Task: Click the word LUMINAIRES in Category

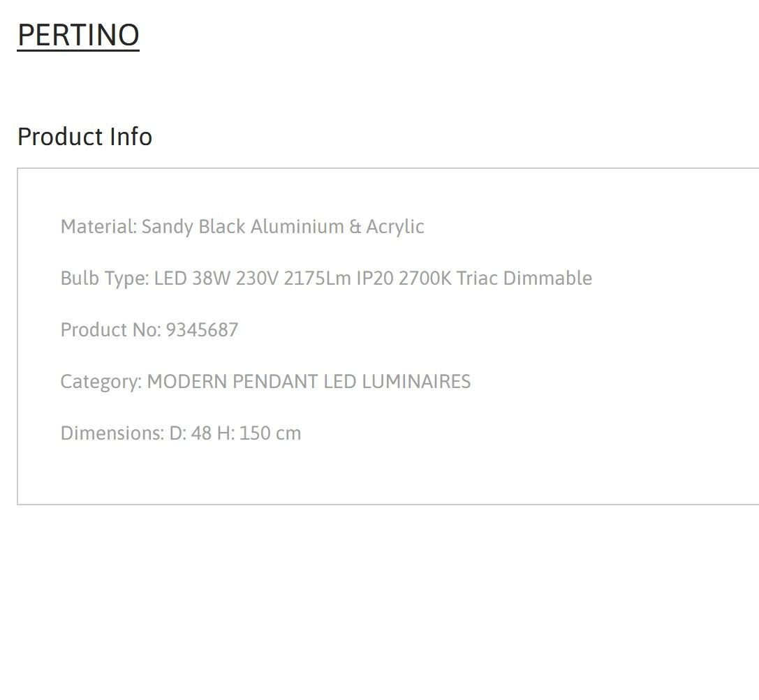Action: click(416, 382)
